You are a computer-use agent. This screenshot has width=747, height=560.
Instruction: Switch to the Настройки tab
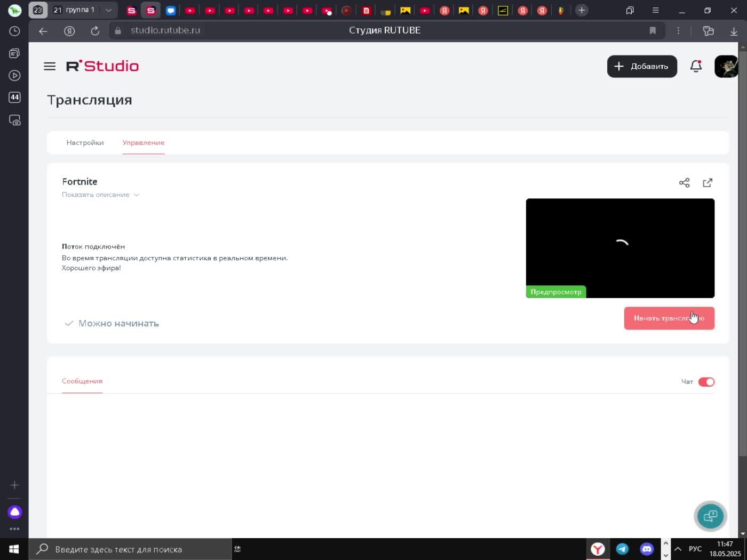click(x=85, y=142)
